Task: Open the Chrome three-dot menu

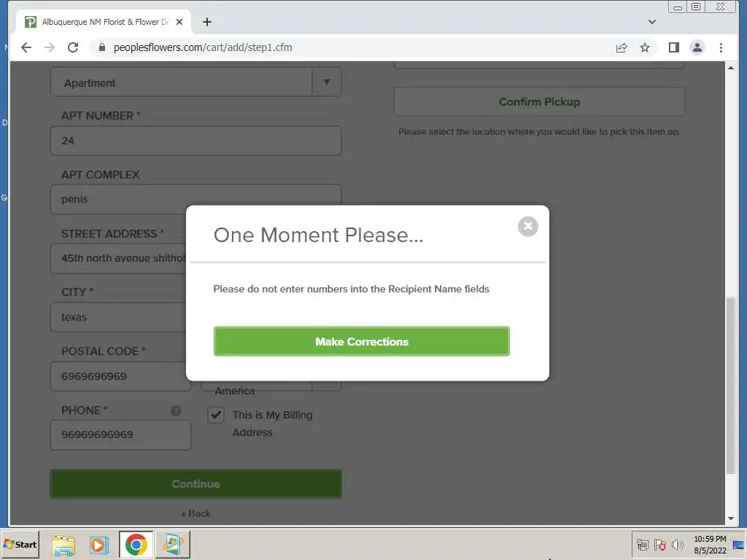Action: (721, 47)
